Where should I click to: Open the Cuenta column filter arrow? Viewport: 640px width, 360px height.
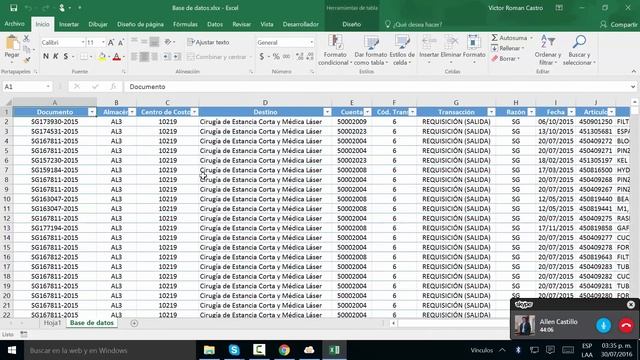[x=367, y=112]
